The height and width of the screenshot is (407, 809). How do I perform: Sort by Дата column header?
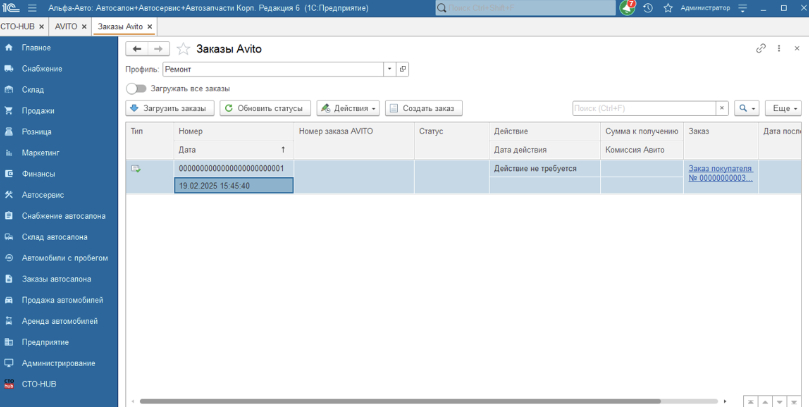click(233, 150)
